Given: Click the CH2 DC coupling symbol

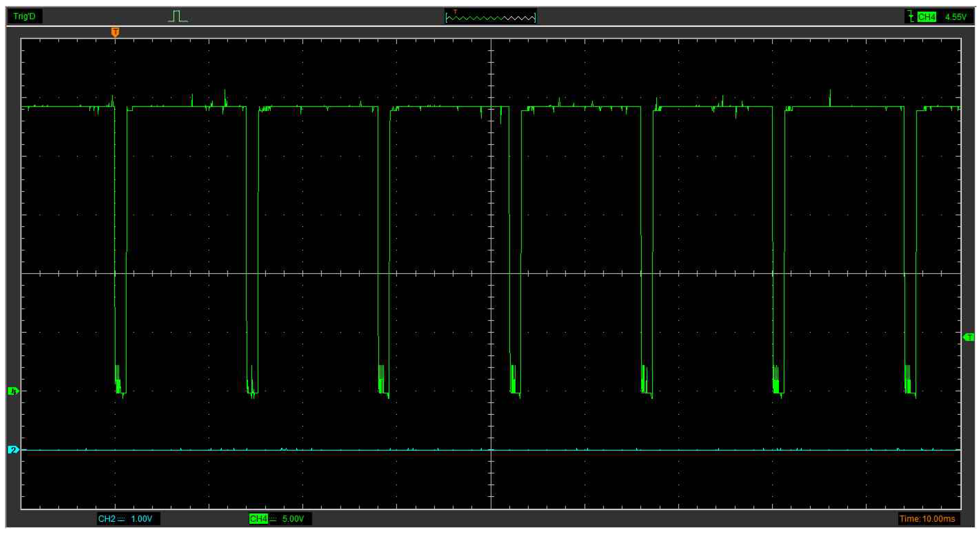Looking at the screenshot, I should click(121, 519).
